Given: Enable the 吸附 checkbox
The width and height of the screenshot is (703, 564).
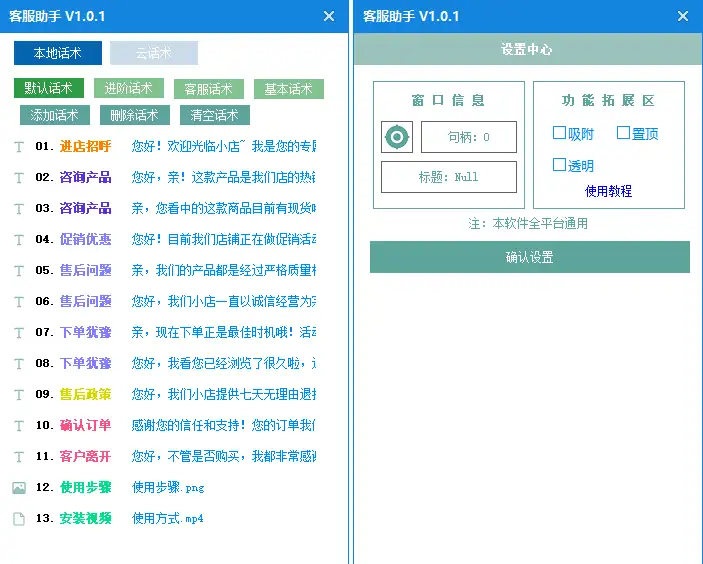Looking at the screenshot, I should point(560,133).
